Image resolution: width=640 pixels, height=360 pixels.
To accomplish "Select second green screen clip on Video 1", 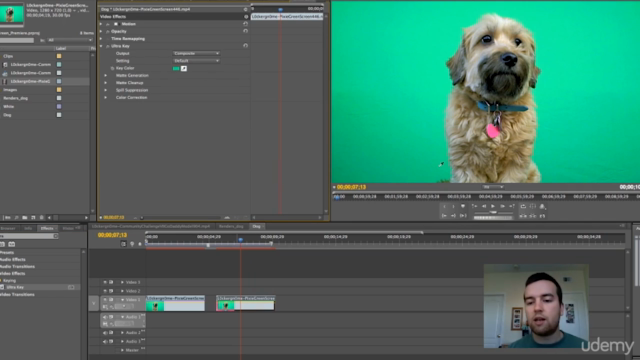I will 245,303.
